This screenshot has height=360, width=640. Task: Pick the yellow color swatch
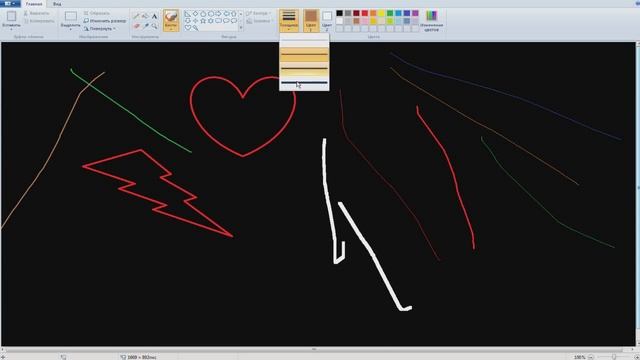click(x=382, y=13)
